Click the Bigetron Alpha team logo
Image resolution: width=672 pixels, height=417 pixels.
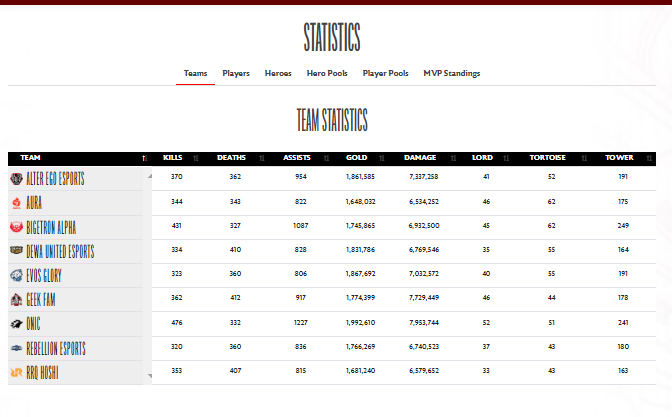click(16, 227)
